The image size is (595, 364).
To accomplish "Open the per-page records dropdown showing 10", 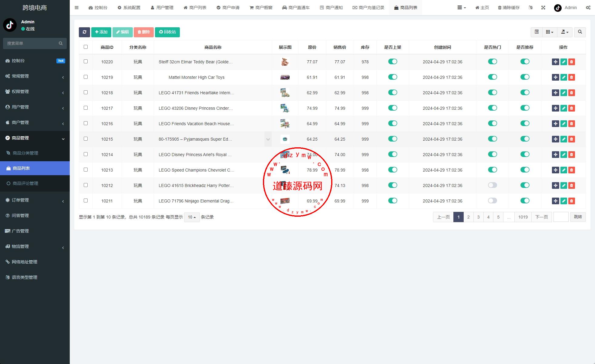I will (x=192, y=217).
